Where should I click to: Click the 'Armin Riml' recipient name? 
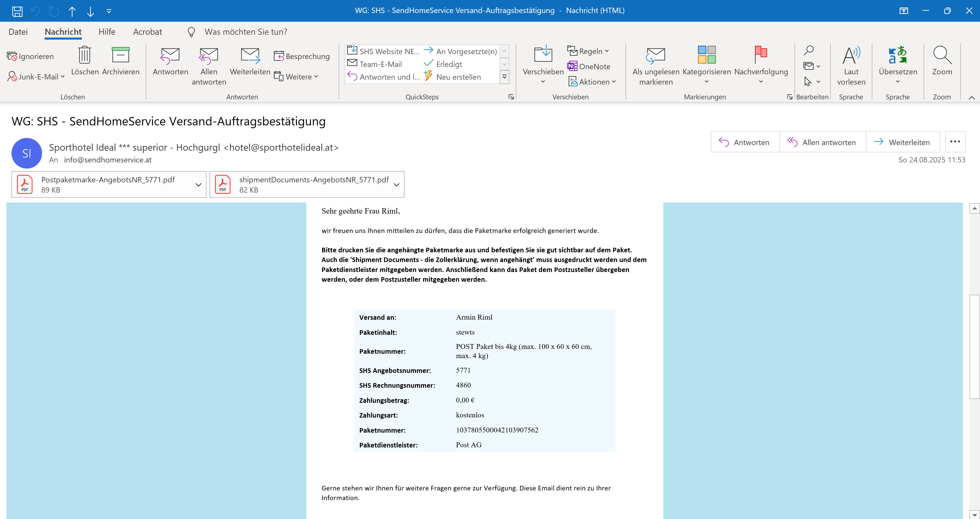[474, 317]
